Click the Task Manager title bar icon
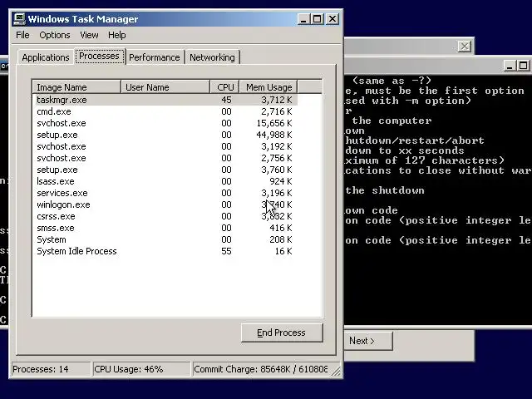The image size is (532, 399). (19, 18)
